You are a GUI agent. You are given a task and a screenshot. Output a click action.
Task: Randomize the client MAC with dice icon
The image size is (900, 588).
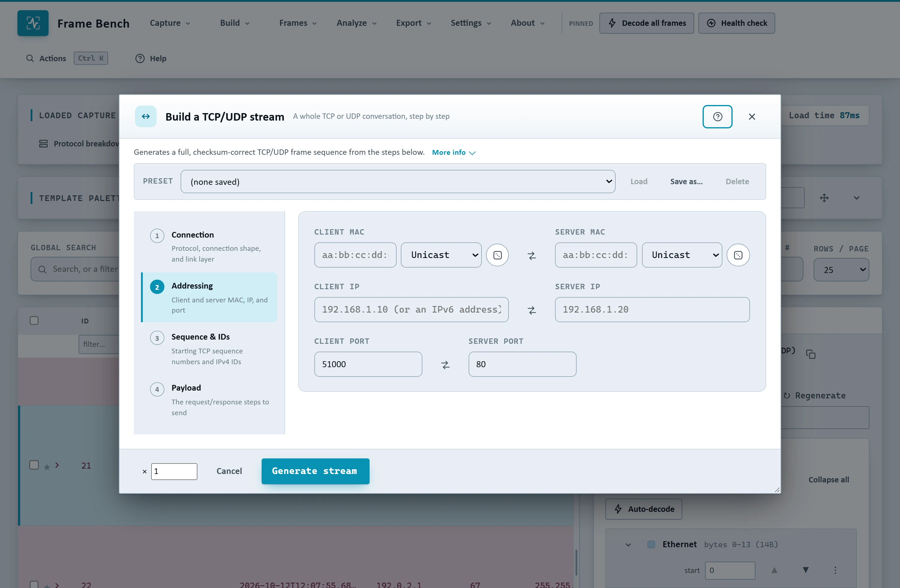(497, 255)
